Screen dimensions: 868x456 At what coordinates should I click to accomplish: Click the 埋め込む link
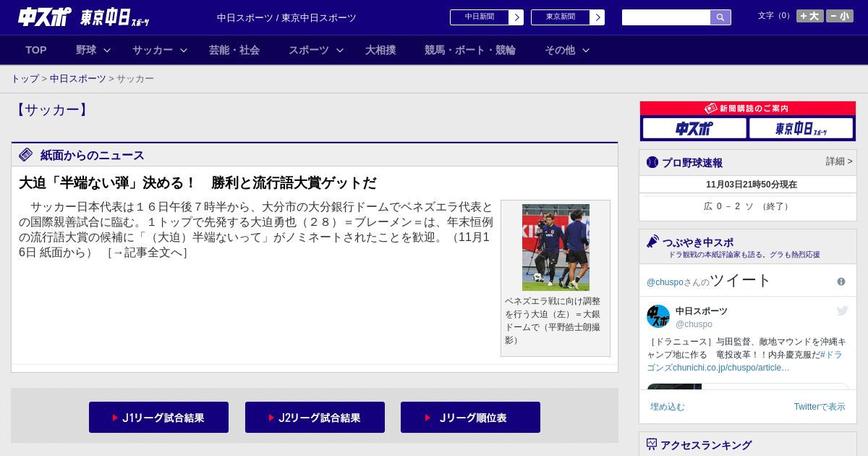click(x=667, y=407)
